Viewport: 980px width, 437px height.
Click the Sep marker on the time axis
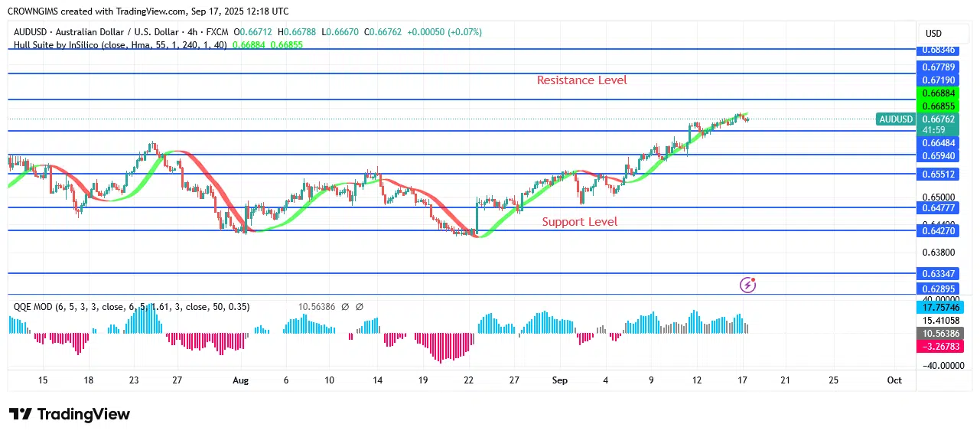point(559,380)
